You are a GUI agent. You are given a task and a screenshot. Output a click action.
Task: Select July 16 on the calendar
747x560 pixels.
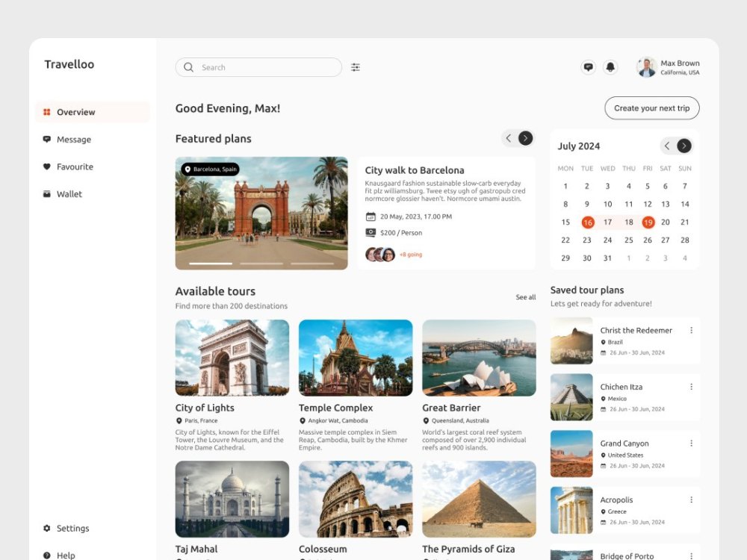pyautogui.click(x=588, y=223)
